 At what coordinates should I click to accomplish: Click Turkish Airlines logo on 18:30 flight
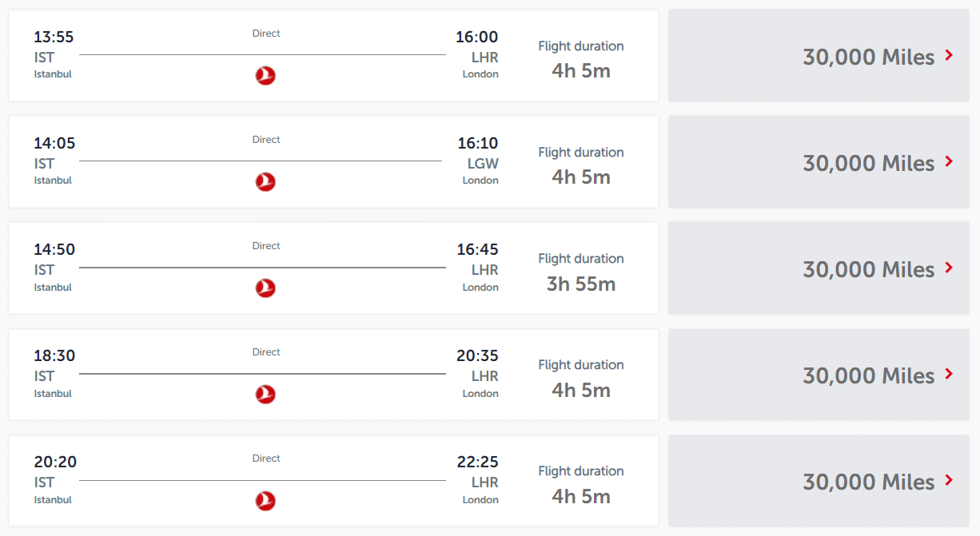click(265, 395)
